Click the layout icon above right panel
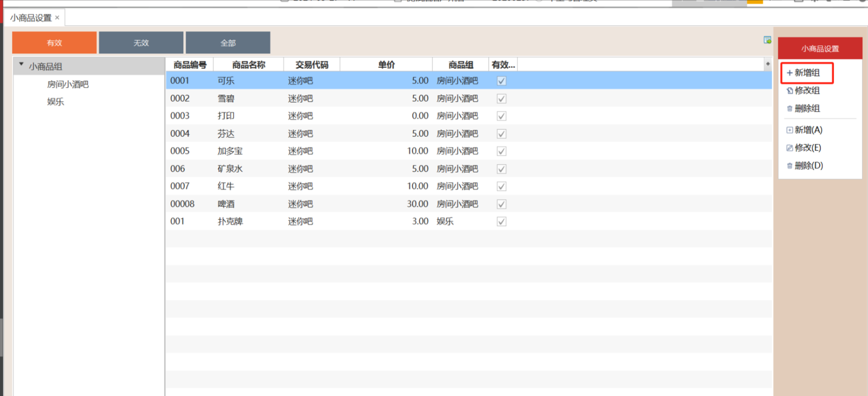This screenshot has height=396, width=868. point(767,40)
